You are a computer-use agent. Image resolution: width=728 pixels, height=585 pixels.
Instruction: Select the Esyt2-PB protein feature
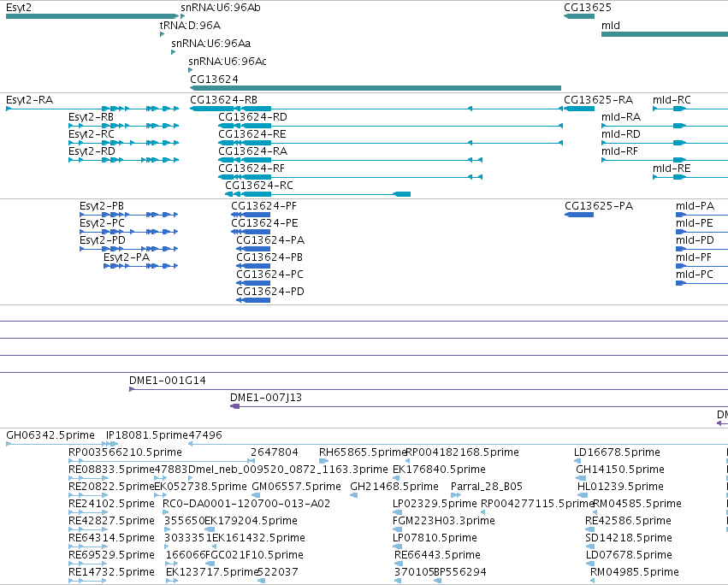point(128,215)
